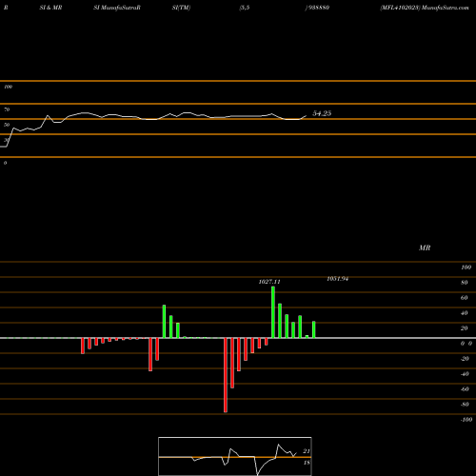Click the tallest green bar under 1027.11

(273, 312)
